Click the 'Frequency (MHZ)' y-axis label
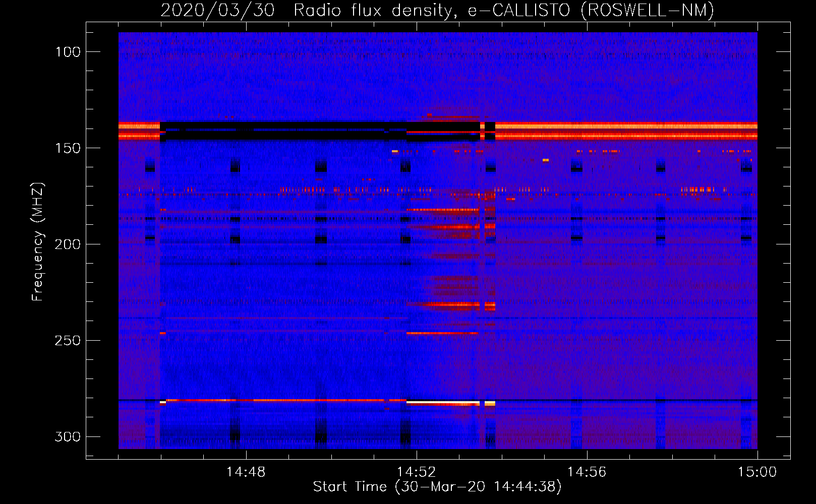816x504 pixels. pyautogui.click(x=38, y=241)
